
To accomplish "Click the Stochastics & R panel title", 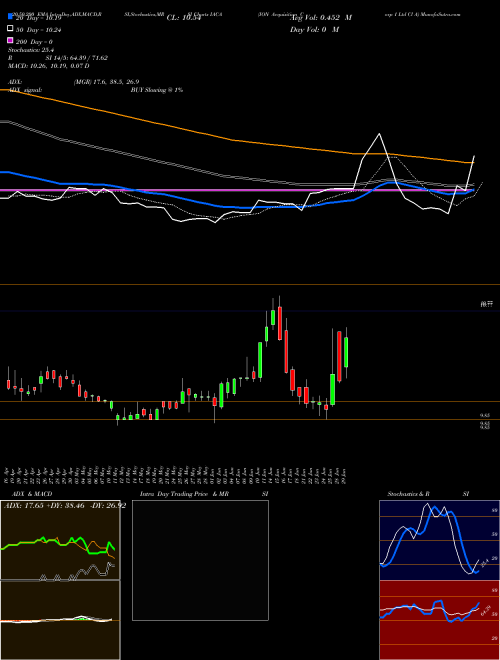I will [409, 494].
